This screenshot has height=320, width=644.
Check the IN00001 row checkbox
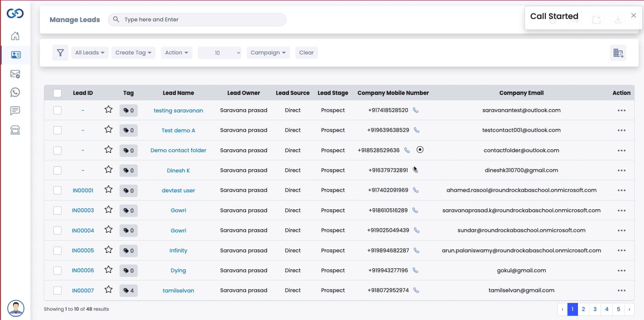pyautogui.click(x=57, y=191)
